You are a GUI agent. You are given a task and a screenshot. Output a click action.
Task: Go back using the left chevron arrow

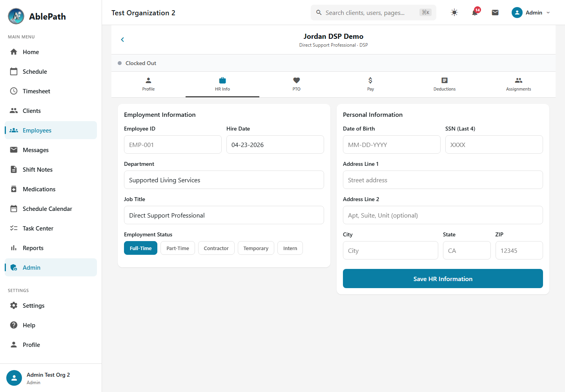coord(122,40)
